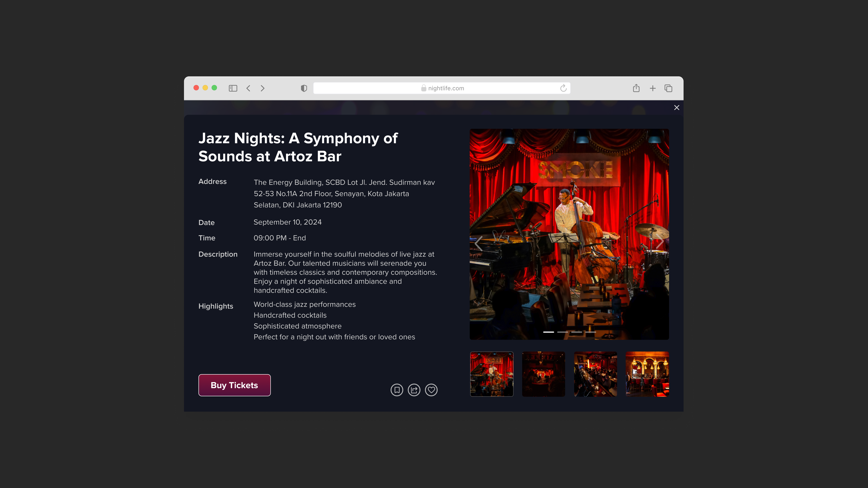Viewport: 868px width, 488px height.
Task: Select second thumbnail of dark red lounge
Action: coord(544,374)
